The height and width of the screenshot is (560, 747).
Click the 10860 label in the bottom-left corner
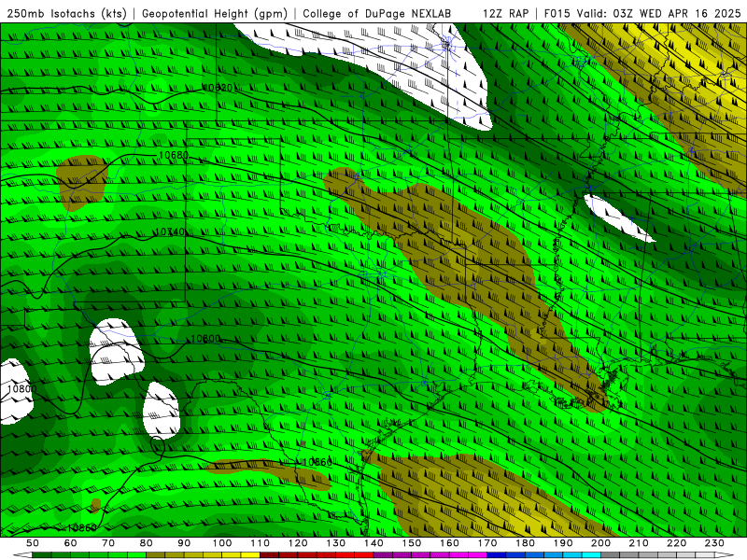coord(82,527)
